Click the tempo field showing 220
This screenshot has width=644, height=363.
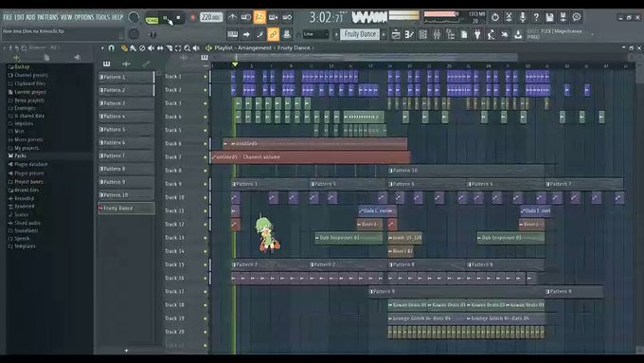211,17
